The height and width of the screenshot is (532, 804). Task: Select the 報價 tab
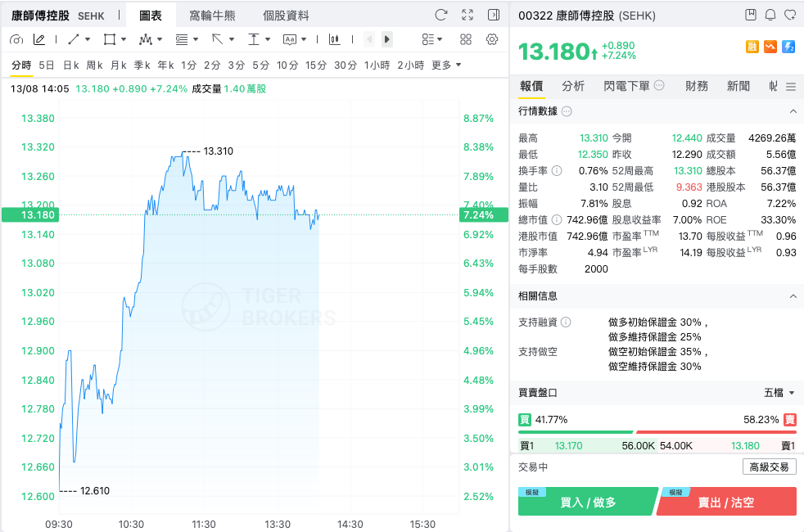pos(531,86)
